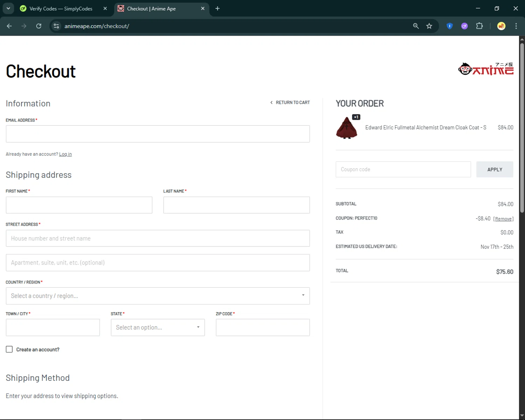The width and height of the screenshot is (525, 420).
Task: Click the product name Edward Elric cloak text
Action: point(426,127)
